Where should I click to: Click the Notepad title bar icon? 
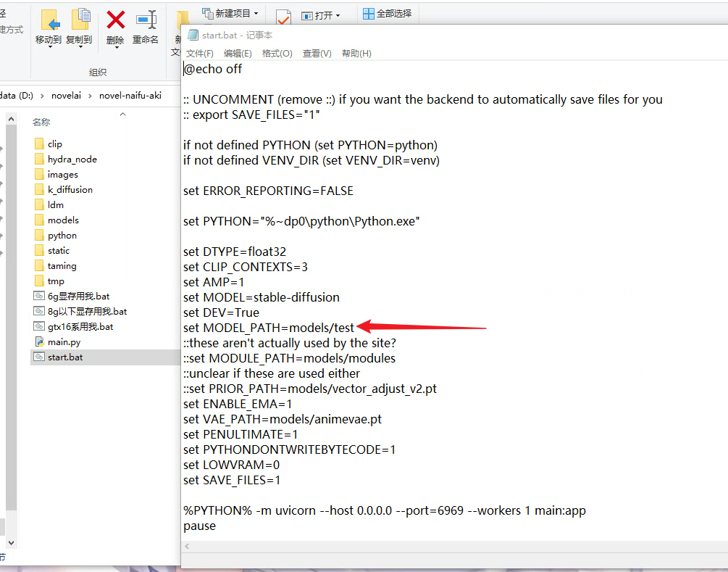pos(193,35)
